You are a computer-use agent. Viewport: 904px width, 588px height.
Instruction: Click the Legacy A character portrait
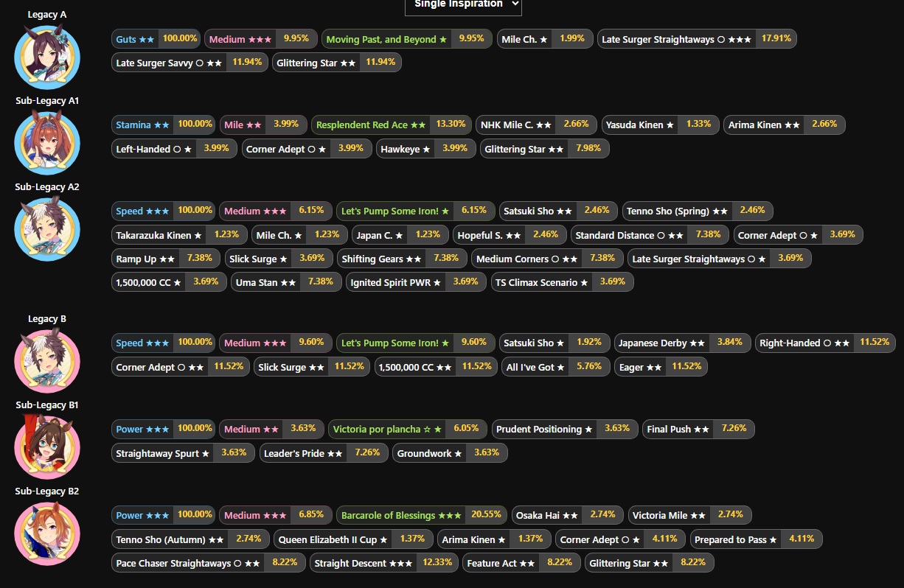(47, 57)
